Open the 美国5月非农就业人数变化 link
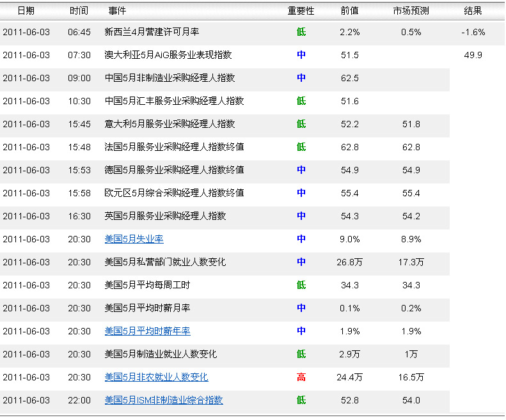Viewport: 506px width, 420px height. tap(157, 377)
